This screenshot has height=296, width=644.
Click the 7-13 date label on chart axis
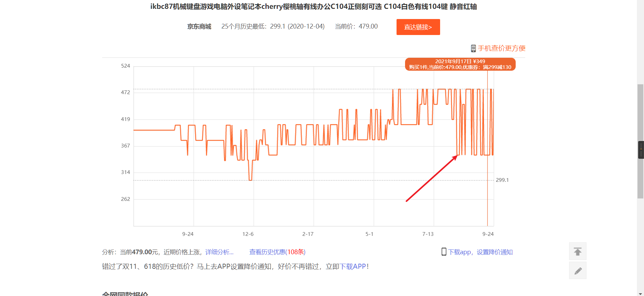click(x=428, y=234)
